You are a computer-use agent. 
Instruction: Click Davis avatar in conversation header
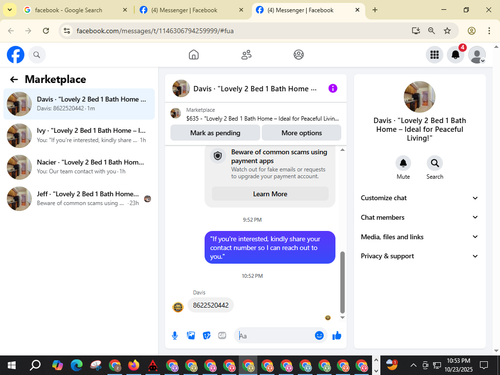pos(181,88)
